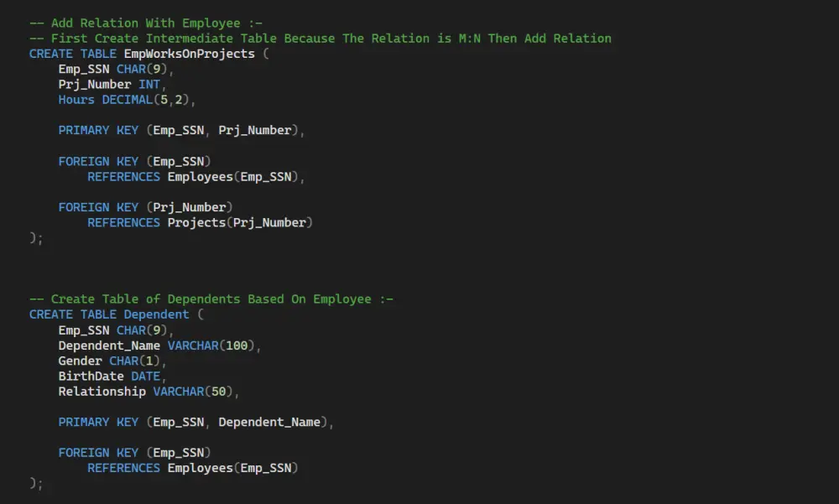The height and width of the screenshot is (504, 839).
Task: Click the FOREIGN KEY (Prj_Number) clause
Action: tap(144, 206)
